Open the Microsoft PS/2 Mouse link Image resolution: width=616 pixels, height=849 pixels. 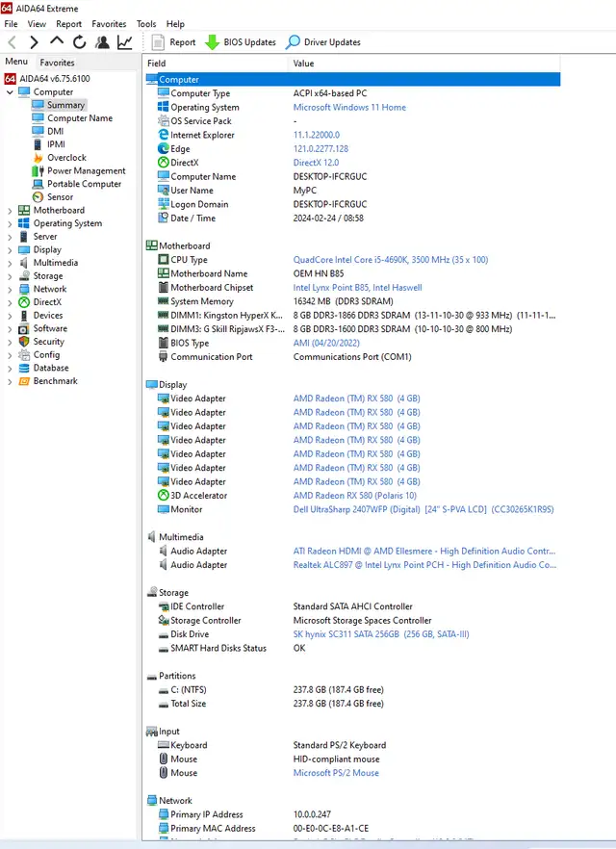pyautogui.click(x=336, y=773)
